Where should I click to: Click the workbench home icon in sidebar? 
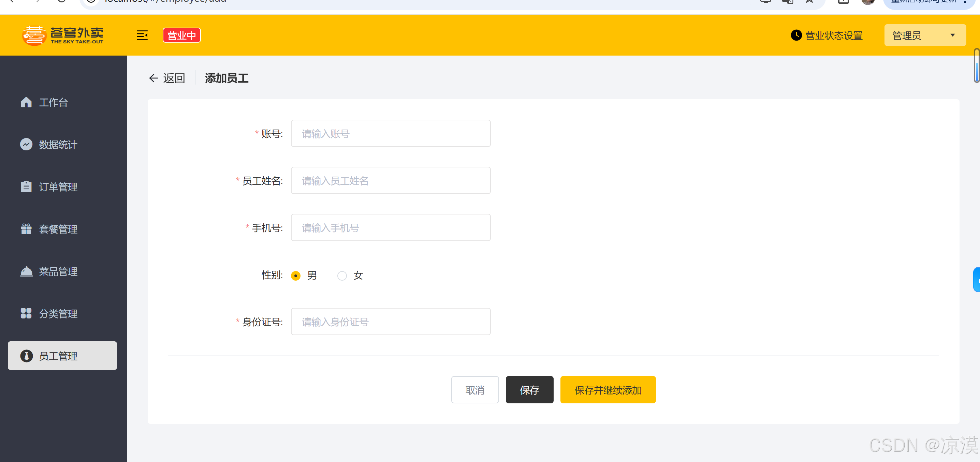26,102
